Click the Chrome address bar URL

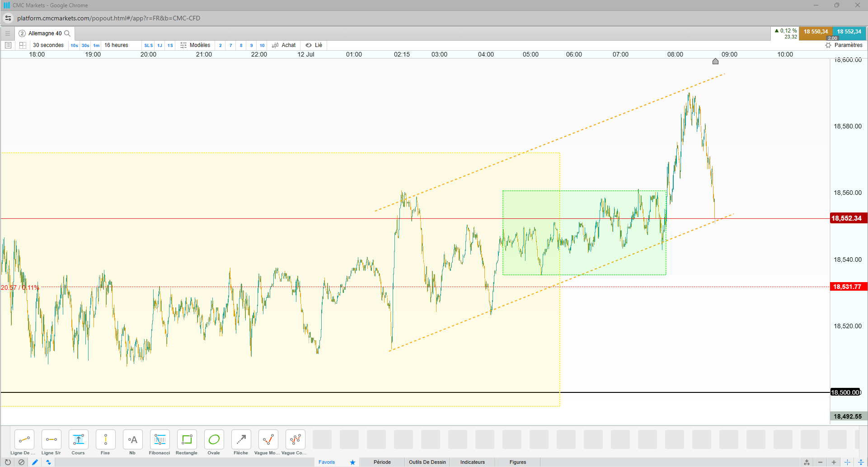click(108, 18)
